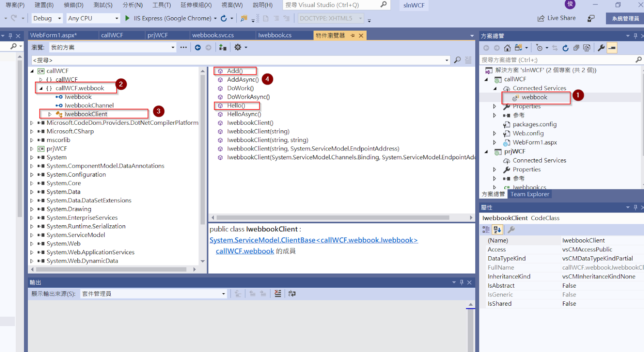Expand the IwebbookClient class node
Image resolution: width=644 pixels, height=352 pixels.
click(x=50, y=114)
